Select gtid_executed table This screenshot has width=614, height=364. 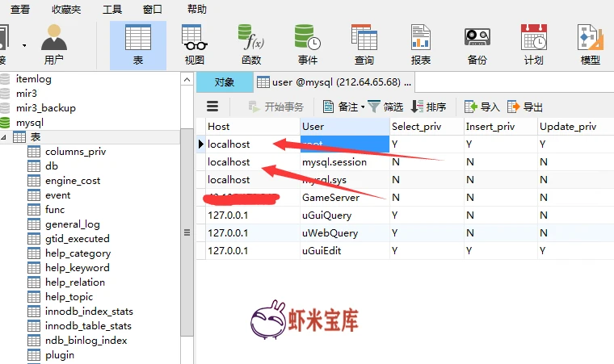(x=77, y=238)
